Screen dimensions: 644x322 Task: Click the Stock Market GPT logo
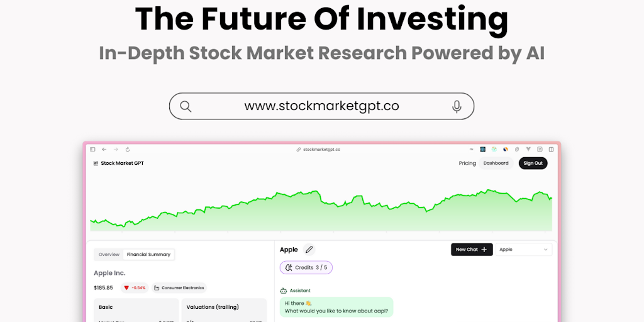point(119,164)
